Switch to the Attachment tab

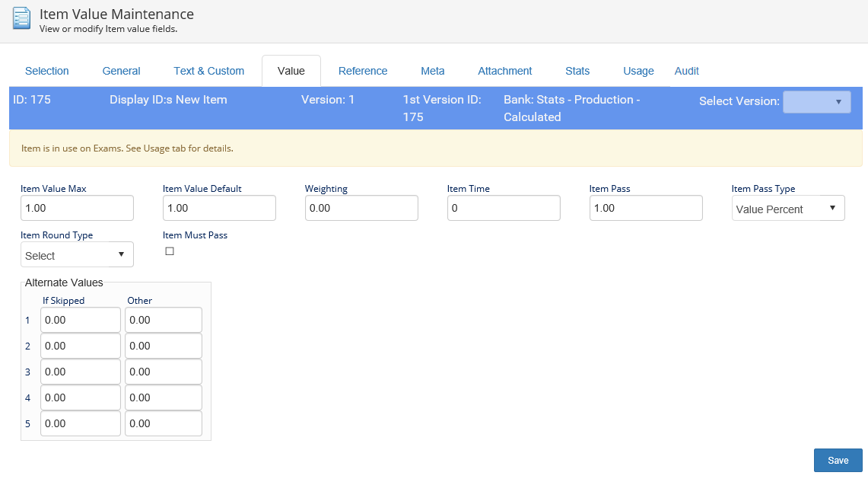504,71
